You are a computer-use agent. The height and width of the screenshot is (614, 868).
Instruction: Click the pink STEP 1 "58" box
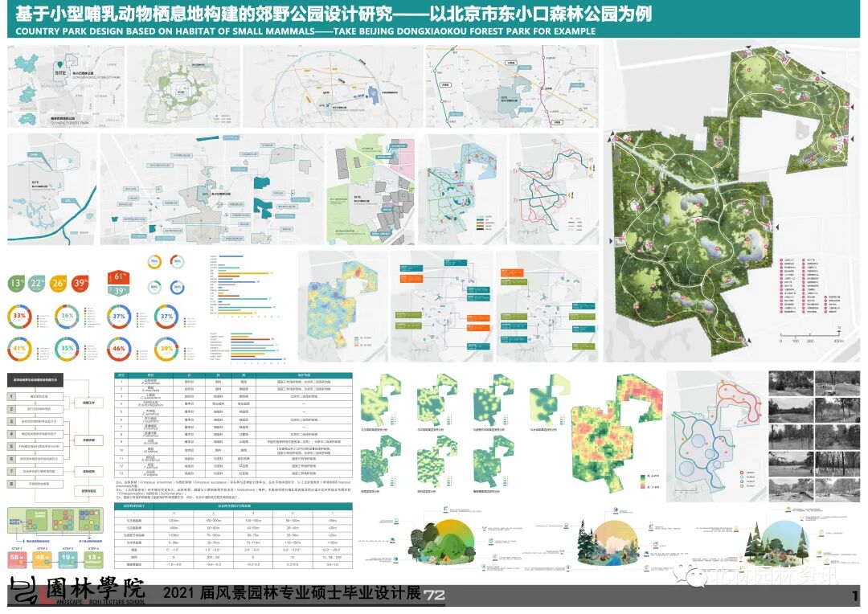(17, 559)
